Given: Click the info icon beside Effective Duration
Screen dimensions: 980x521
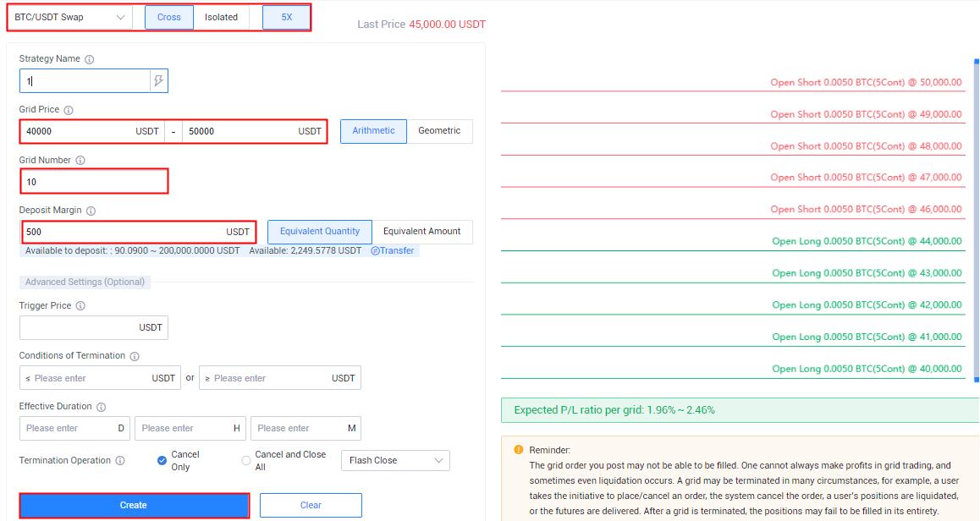Looking at the screenshot, I should coord(102,407).
